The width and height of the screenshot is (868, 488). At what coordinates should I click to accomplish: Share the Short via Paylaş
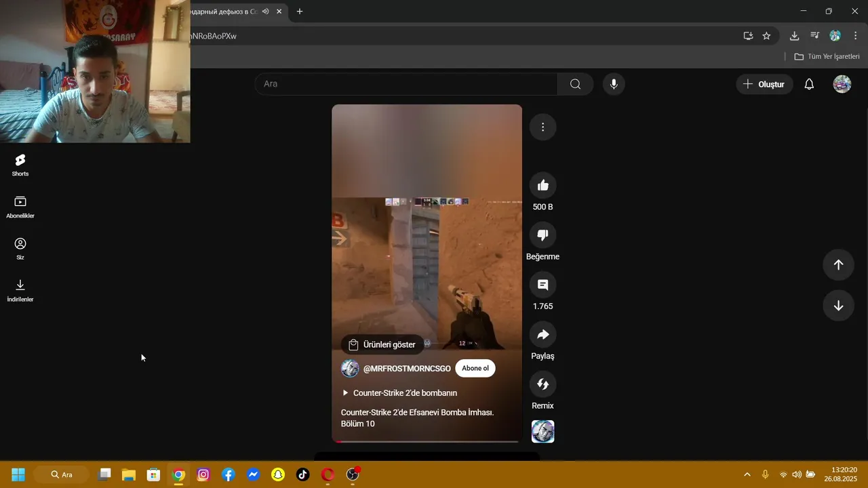542,334
